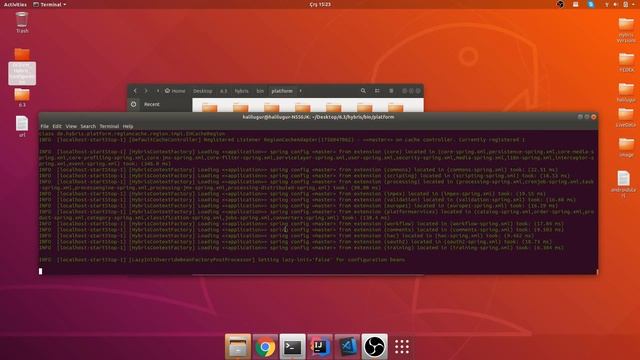Go back in the Files window
This screenshot has height=360, width=640.
pyautogui.click(x=135, y=91)
